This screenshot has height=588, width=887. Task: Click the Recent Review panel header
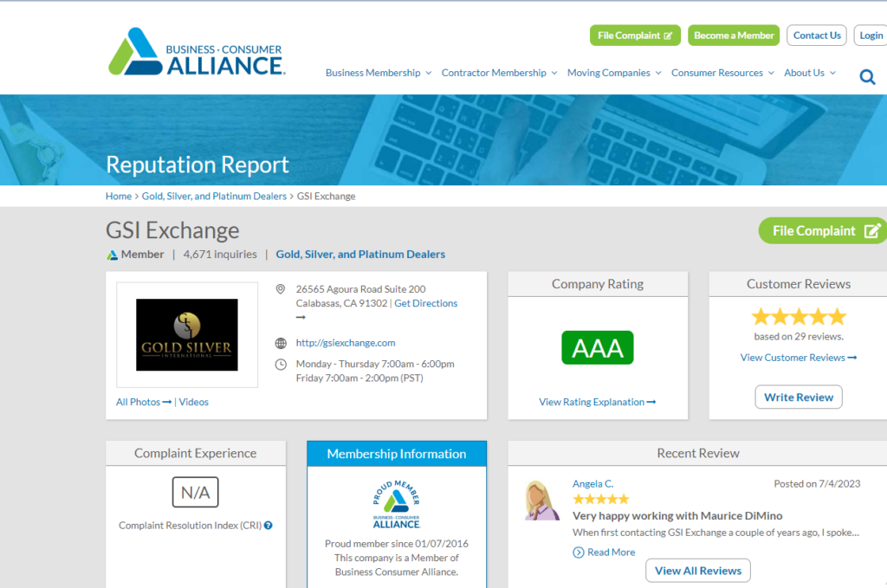[698, 454]
